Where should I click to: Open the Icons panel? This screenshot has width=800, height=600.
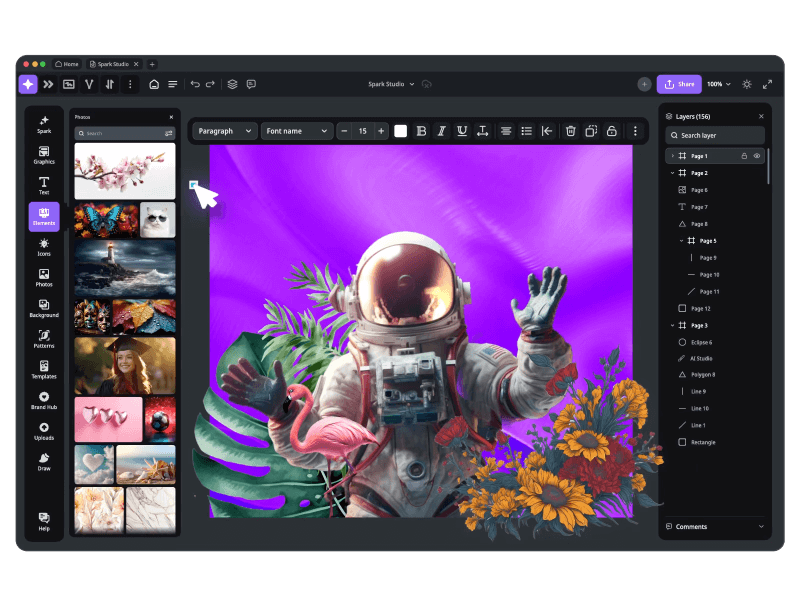(x=44, y=247)
